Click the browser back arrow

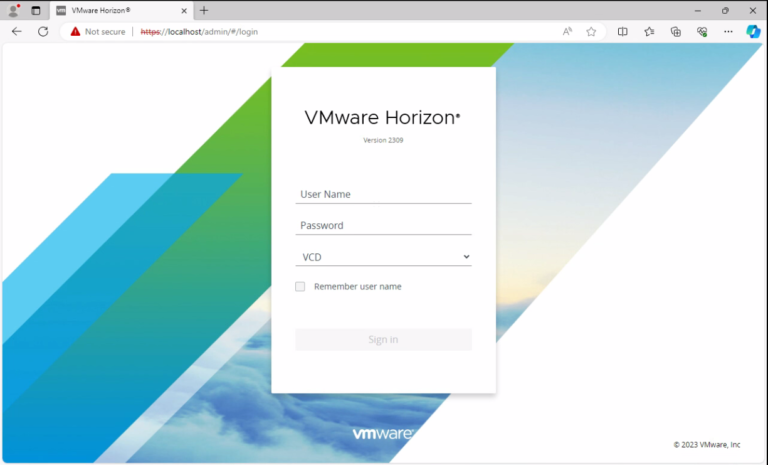[x=16, y=31]
